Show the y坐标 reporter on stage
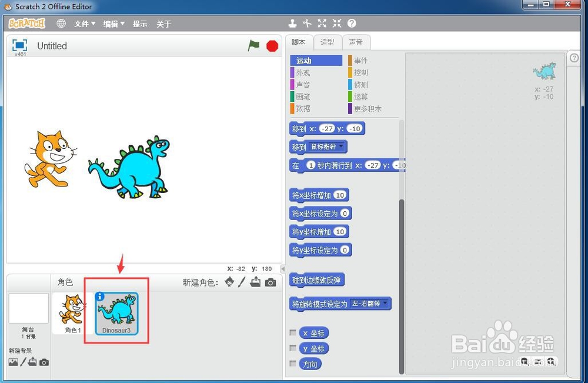 (293, 348)
